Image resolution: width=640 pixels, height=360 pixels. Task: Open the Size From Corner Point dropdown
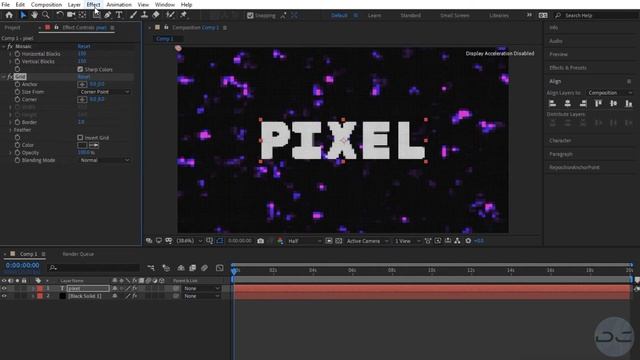(104, 92)
